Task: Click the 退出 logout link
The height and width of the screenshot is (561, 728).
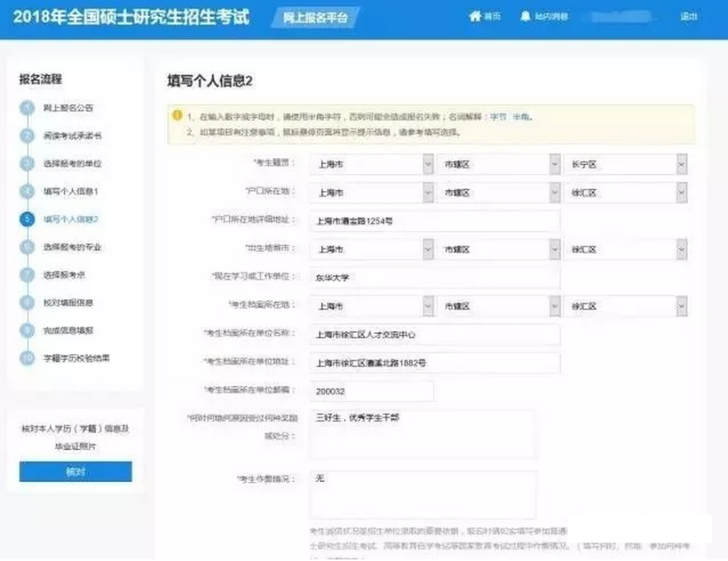Action: pos(688,17)
